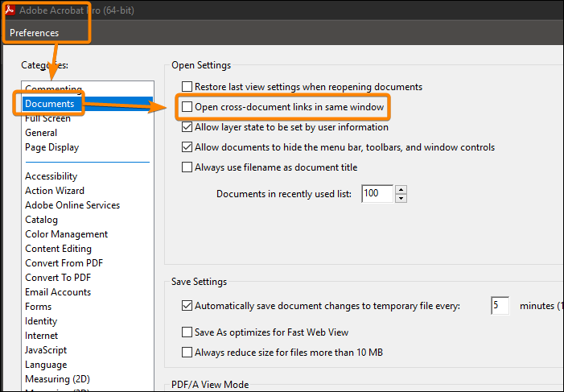
Task: Click the Save Settings group label
Action: pos(199,282)
